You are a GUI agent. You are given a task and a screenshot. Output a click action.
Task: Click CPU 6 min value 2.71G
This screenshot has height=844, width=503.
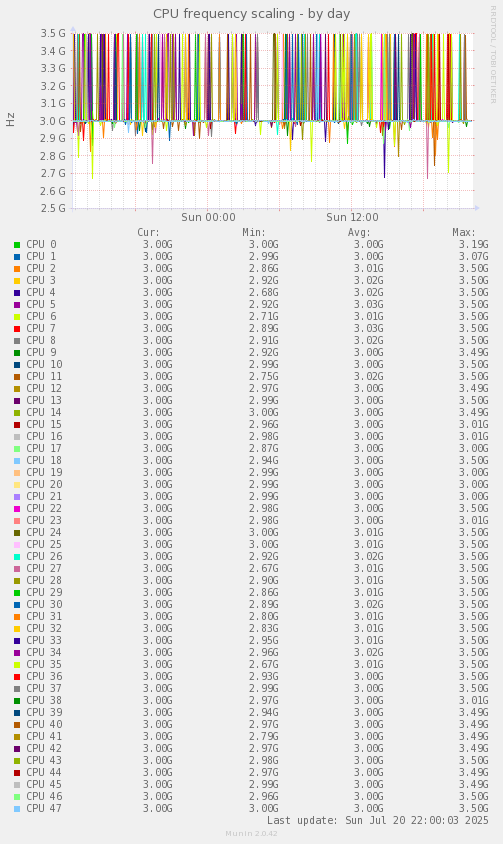[x=263, y=316]
